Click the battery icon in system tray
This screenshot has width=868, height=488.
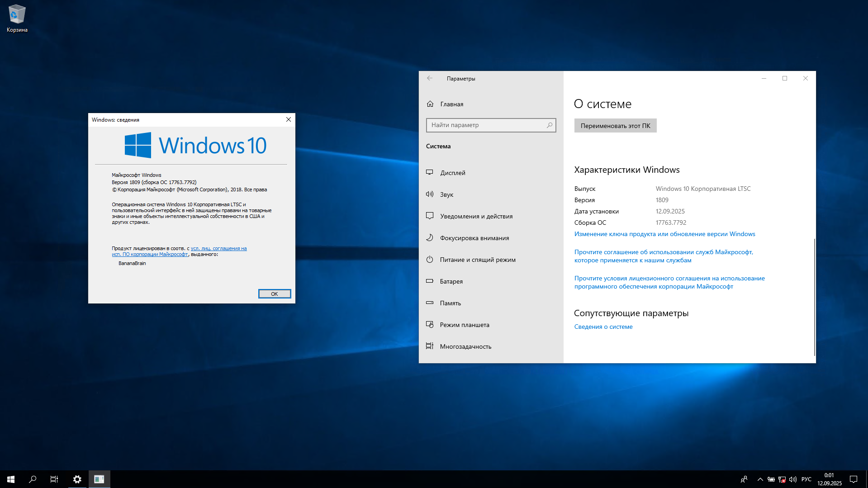tap(771, 479)
